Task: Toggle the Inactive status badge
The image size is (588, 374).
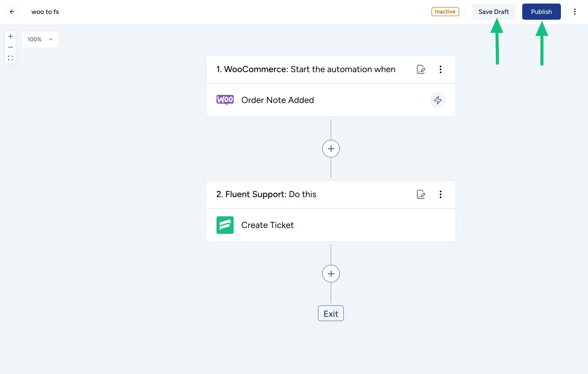Action: (x=445, y=12)
